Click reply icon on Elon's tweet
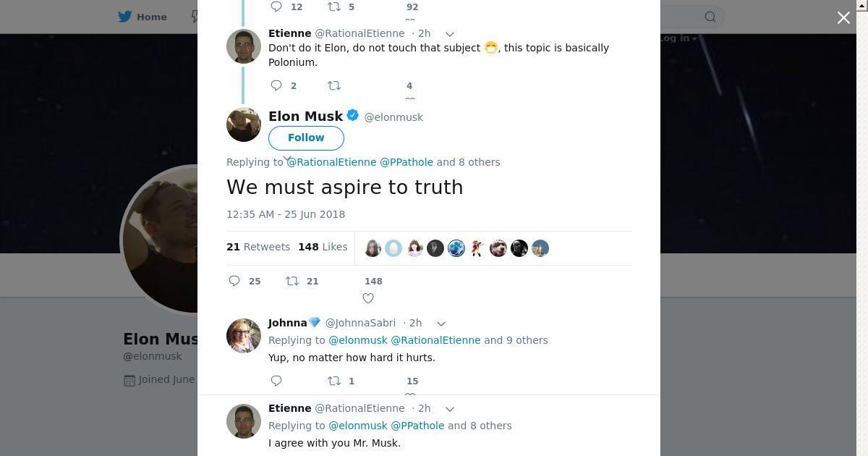 234,281
